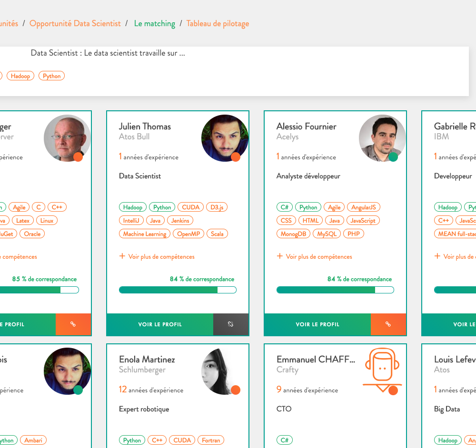Toggle Hadoop skill tag on Julien Thomas's card
Screen dimensions: 476x448
pos(133,207)
